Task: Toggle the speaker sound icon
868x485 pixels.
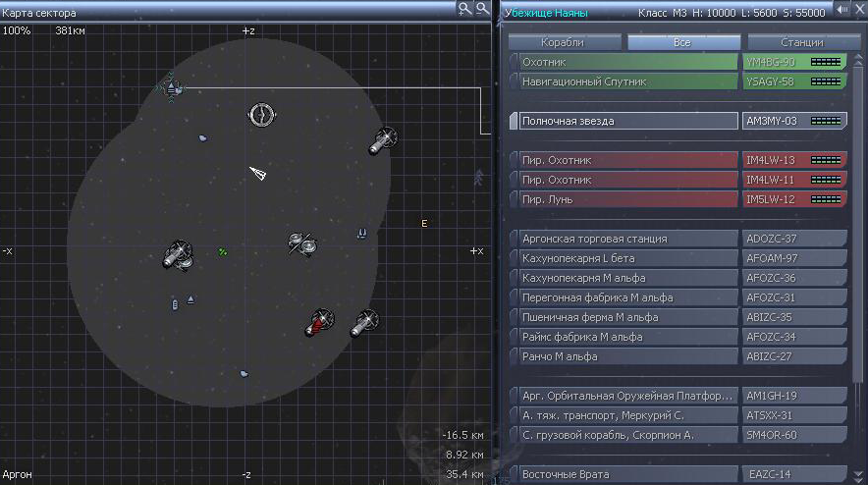Action: click(842, 10)
